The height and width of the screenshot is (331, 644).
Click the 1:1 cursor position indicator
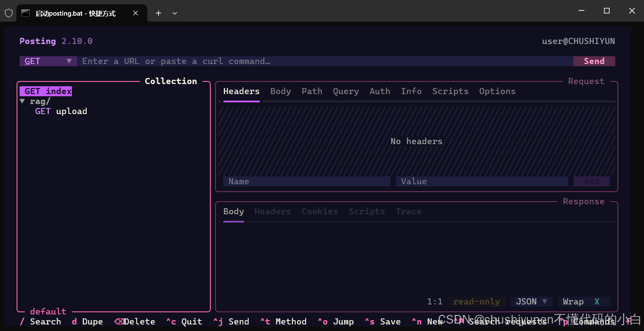click(435, 301)
